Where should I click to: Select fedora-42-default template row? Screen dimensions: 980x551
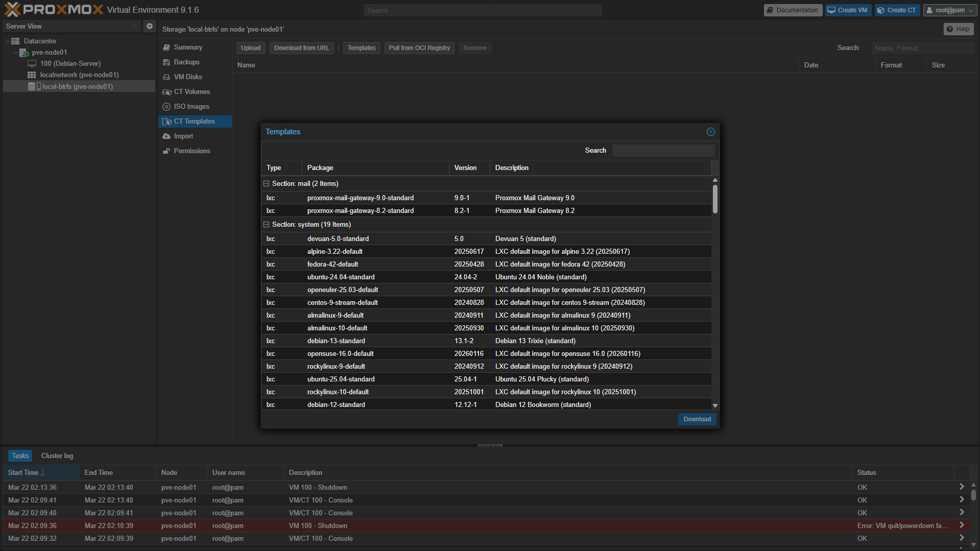pyautogui.click(x=486, y=264)
